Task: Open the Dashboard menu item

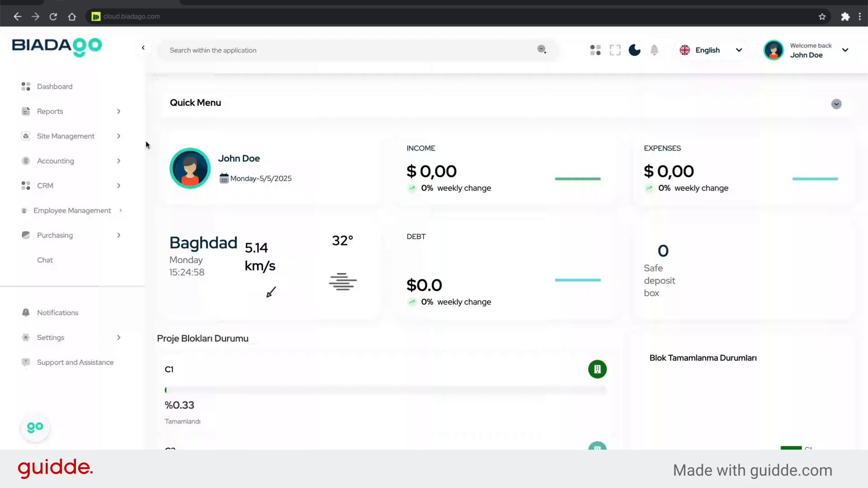Action: [55, 86]
